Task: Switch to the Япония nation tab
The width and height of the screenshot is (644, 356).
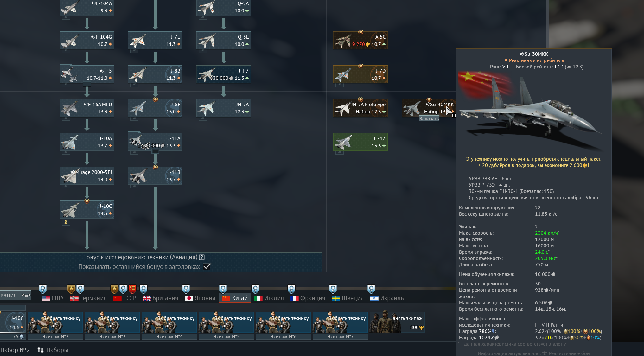Action: coord(200,298)
